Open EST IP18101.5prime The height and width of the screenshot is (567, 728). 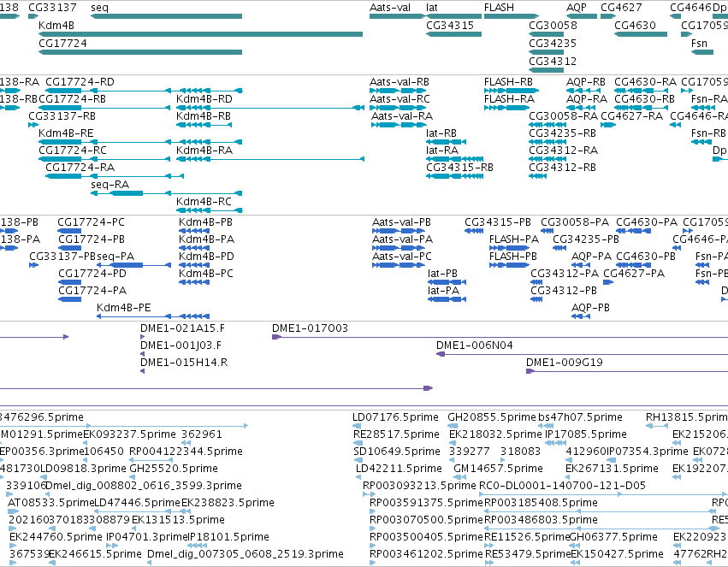point(229,537)
